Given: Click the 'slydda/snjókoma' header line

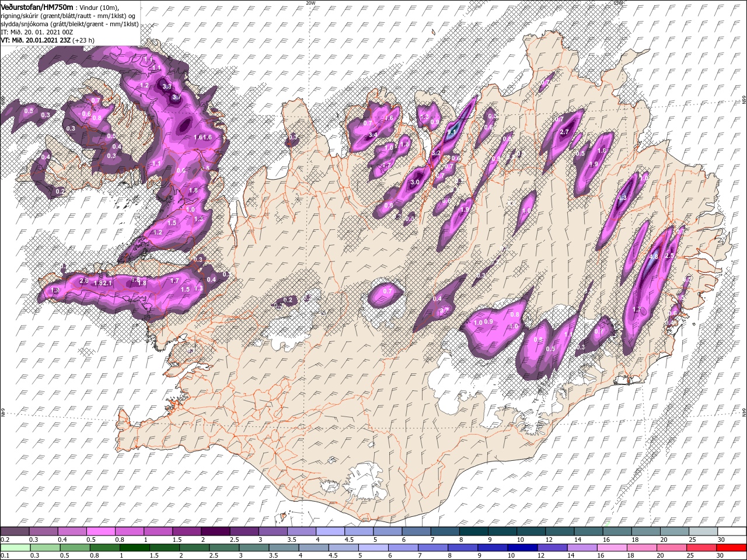Looking at the screenshot, I should [x=69, y=24].
